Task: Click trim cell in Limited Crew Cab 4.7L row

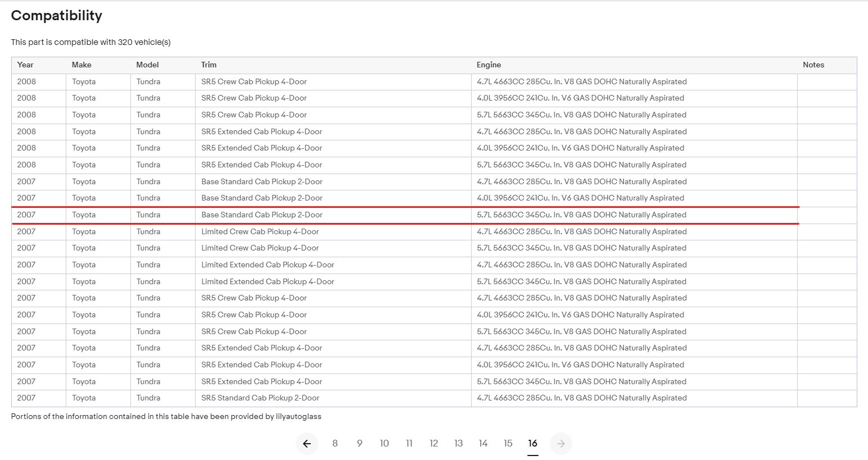Action: (x=333, y=232)
